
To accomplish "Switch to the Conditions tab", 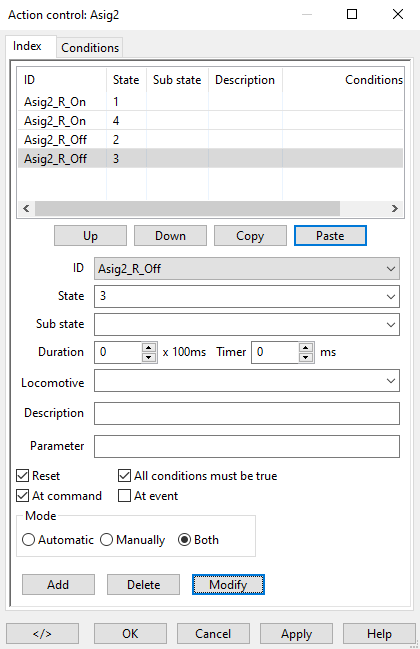I will pos(90,48).
